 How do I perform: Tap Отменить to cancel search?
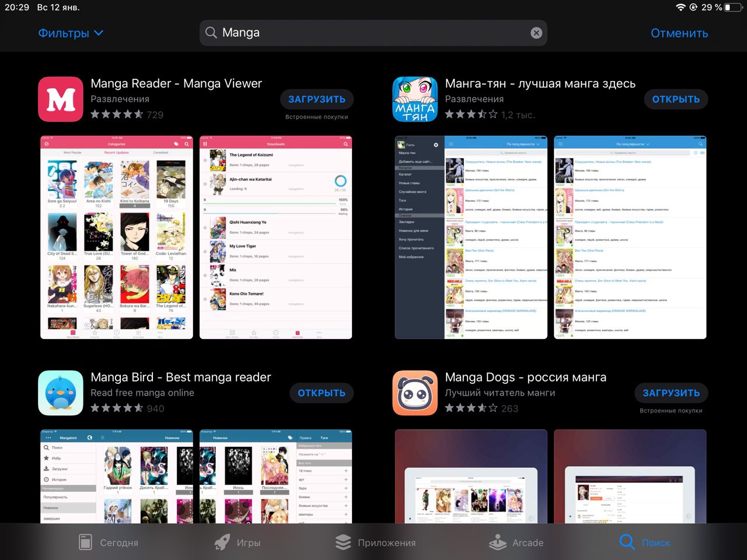(x=679, y=33)
